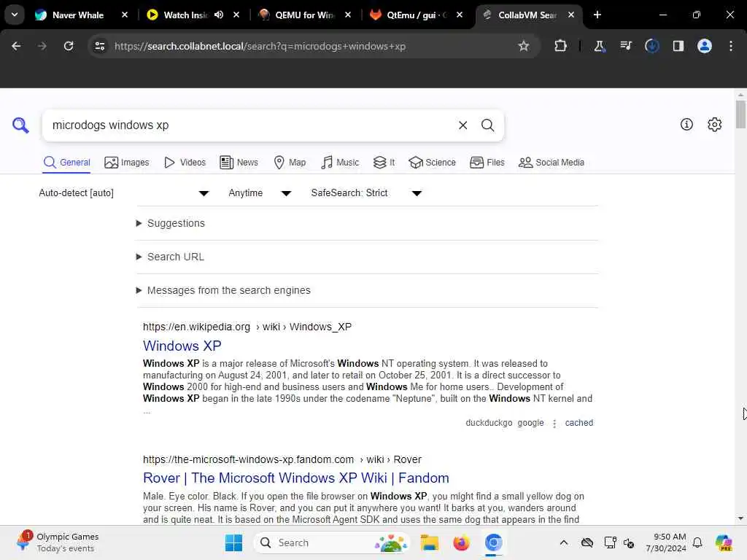This screenshot has width=747, height=560.
Task: Open the profile avatar menu
Action: pos(704,46)
